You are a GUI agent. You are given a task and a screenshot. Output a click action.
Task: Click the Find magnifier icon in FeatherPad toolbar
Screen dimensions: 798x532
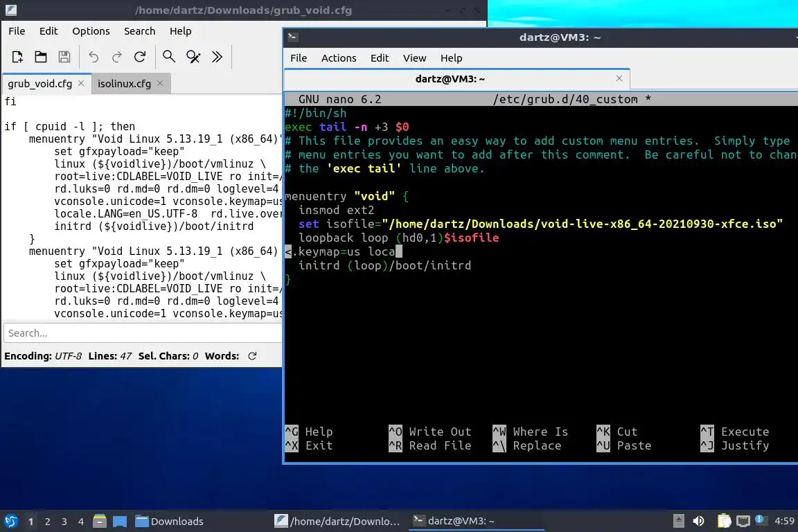[169, 57]
